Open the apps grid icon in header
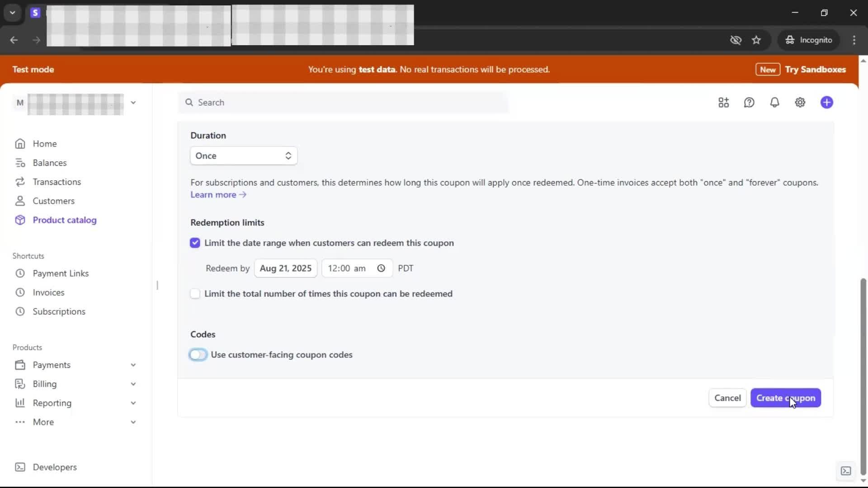This screenshot has width=868, height=488. (723, 103)
